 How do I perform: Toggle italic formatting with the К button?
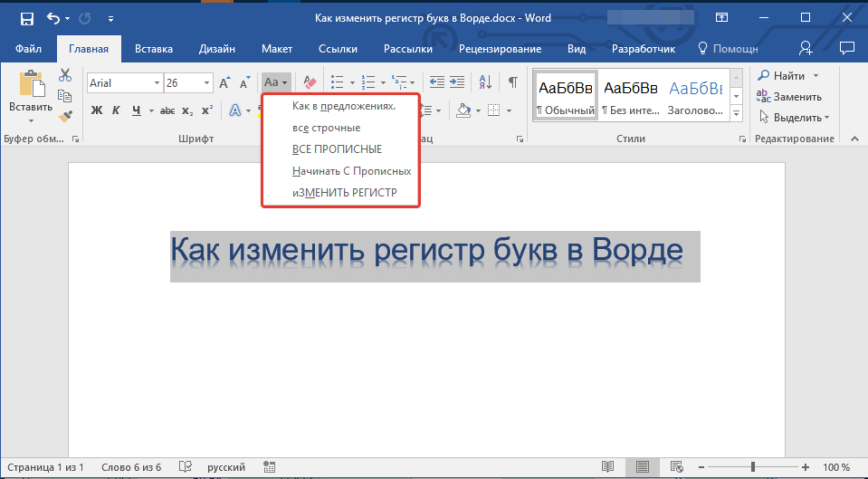click(116, 110)
